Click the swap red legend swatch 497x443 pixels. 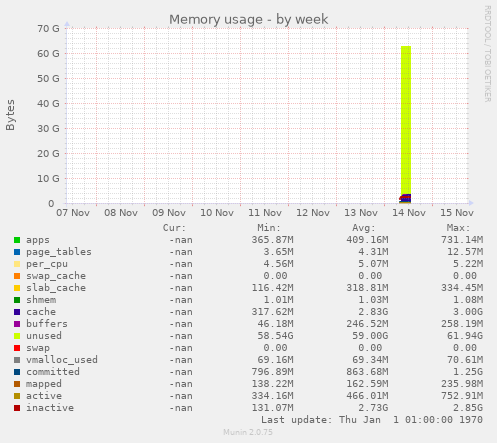coord(17,348)
